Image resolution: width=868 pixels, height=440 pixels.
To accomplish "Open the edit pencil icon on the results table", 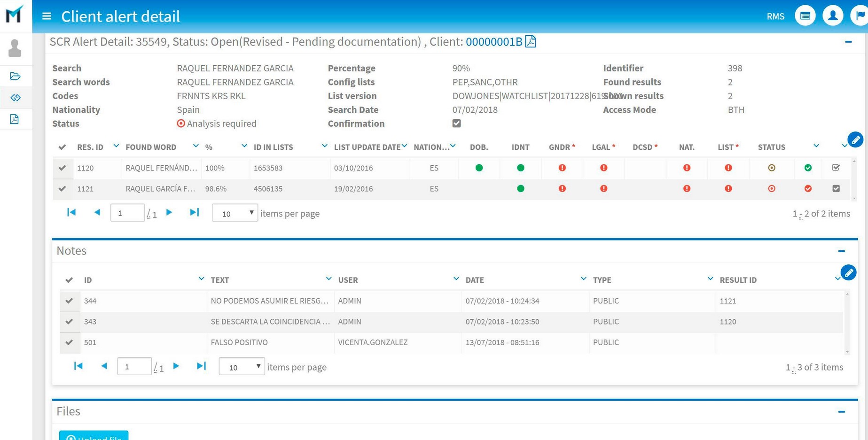I will [856, 139].
